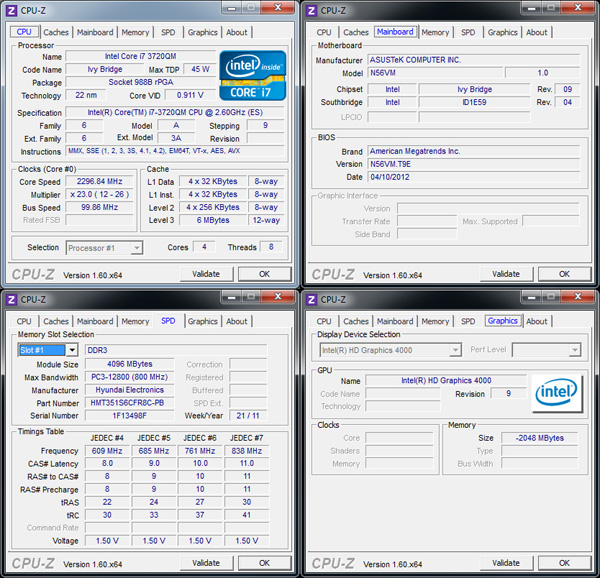600x580 pixels.
Task: Click the Specification field i7-3720QM CPU
Action: coord(175,112)
